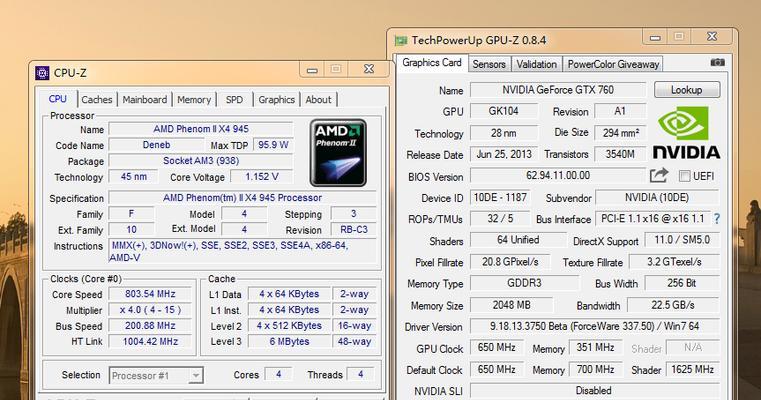Image resolution: width=761 pixels, height=400 pixels.
Task: Open the Caches tab
Action: point(97,100)
